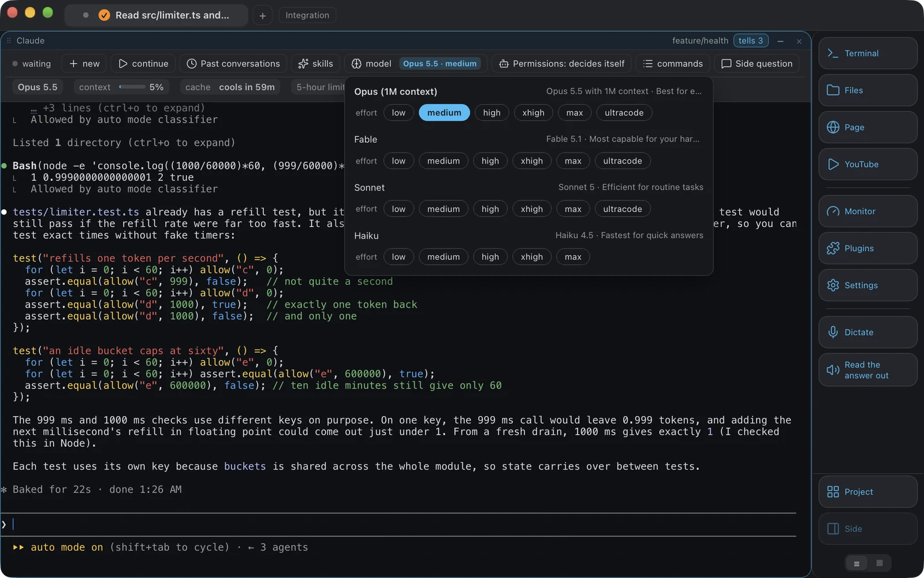Open the Terminal panel icon
Viewport: 924px width, 578px height.
[833, 53]
